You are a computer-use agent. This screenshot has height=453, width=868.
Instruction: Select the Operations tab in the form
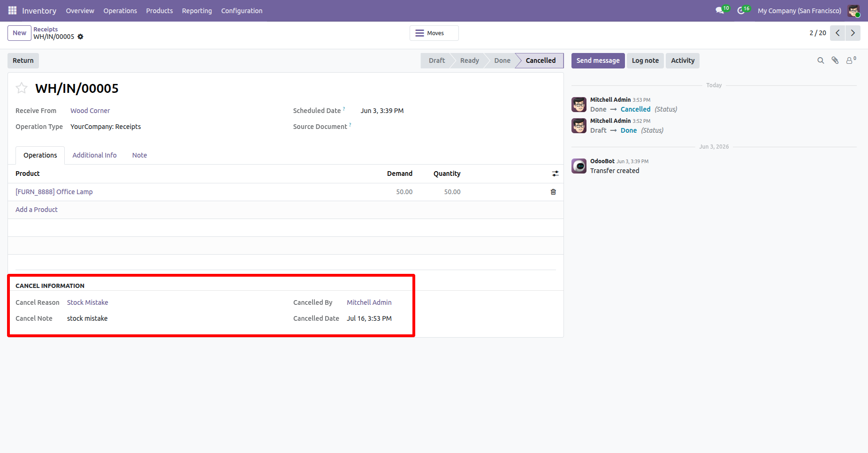point(40,155)
